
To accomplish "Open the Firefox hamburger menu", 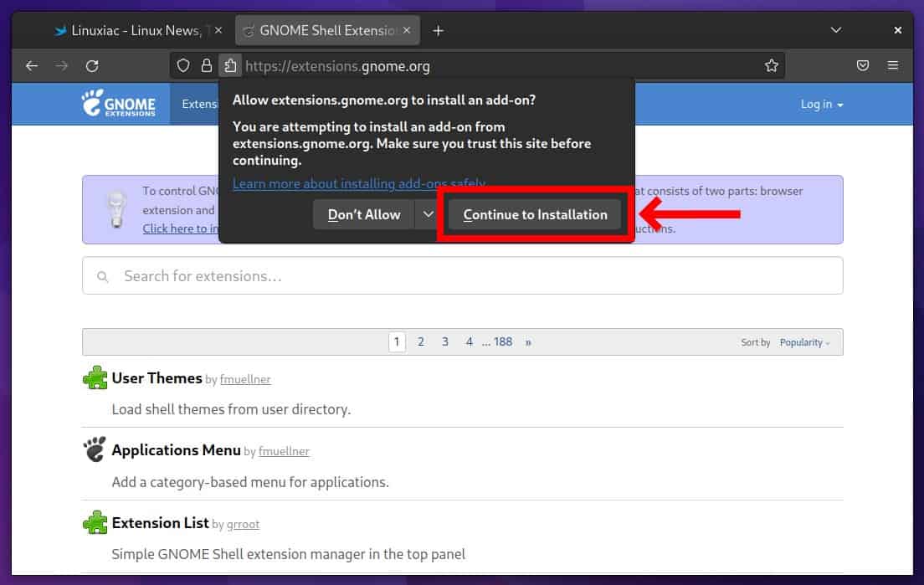I will (893, 65).
